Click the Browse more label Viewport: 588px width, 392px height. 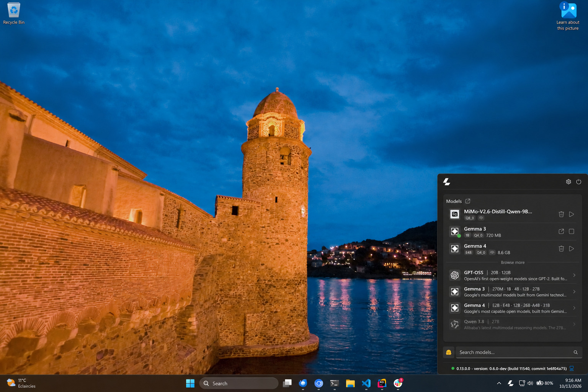[x=513, y=263]
